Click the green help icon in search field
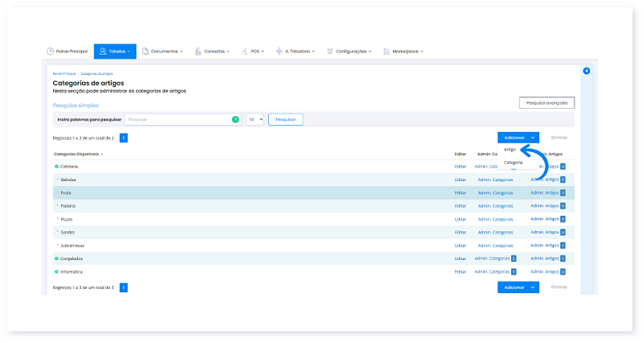The height and width of the screenshot is (343, 644). pyautogui.click(x=235, y=119)
